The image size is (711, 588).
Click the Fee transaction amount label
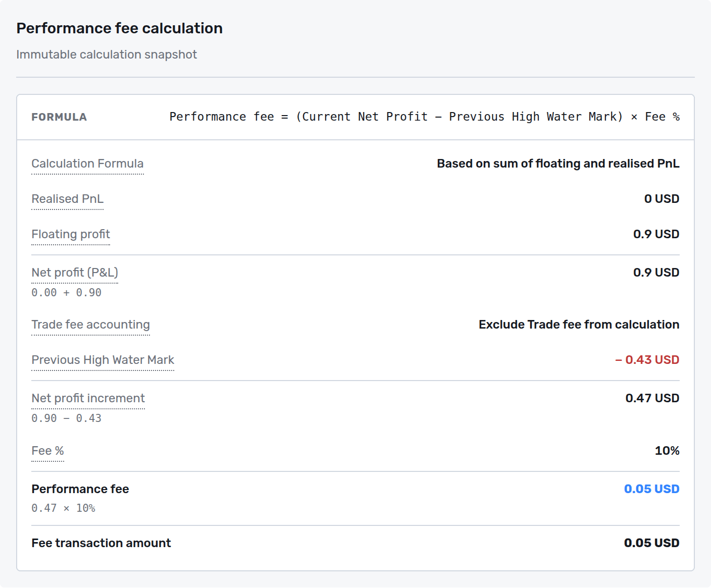point(101,543)
